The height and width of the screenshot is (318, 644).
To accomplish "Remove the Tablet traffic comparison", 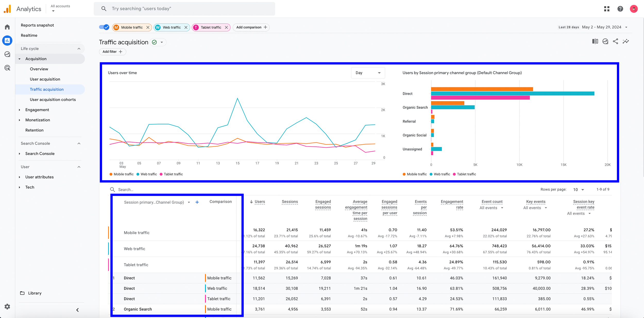I will [226, 27].
